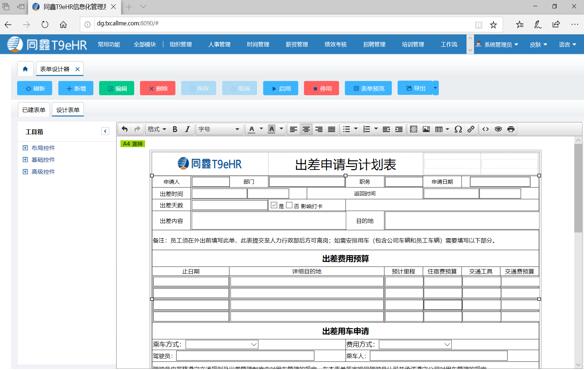The image size is (585, 370).
Task: Insert special character with Omega icon
Action: click(458, 129)
